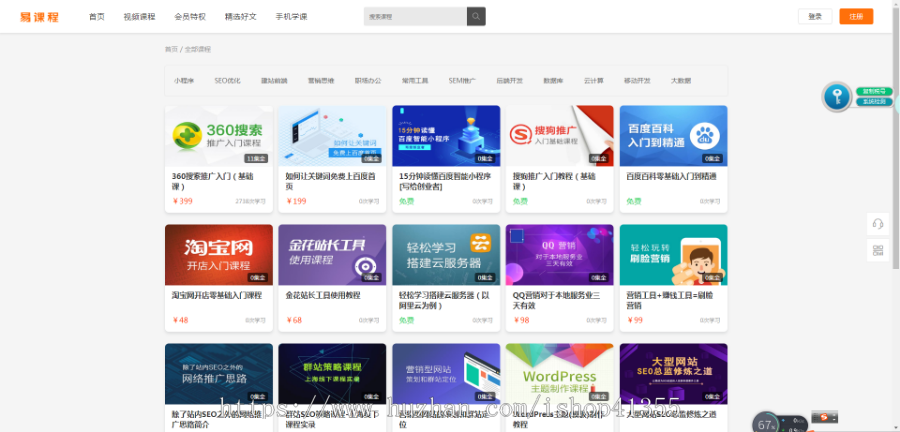The image size is (900, 432).
Task: Open the 营销型网站 course thumbnail
Action: (446, 374)
